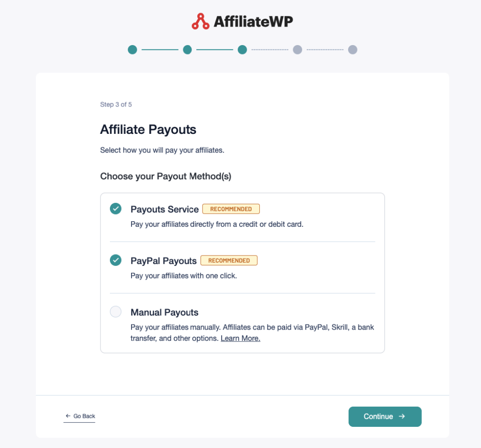Select the fifth step progress dot
481x448 pixels.
[x=353, y=50]
